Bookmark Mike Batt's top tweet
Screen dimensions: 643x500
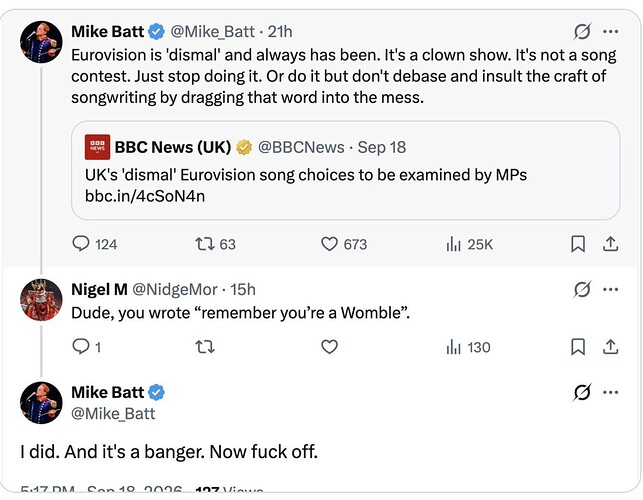(578, 244)
